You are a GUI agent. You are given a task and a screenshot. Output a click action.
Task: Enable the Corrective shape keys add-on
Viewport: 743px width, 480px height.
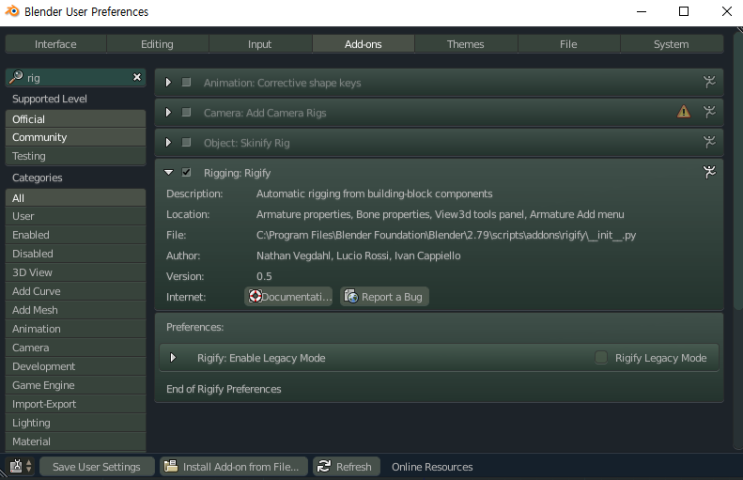[x=186, y=82]
